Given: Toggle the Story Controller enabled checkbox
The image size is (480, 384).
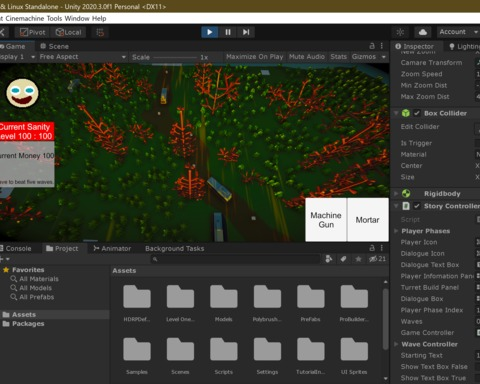Looking at the screenshot, I should 417,206.
